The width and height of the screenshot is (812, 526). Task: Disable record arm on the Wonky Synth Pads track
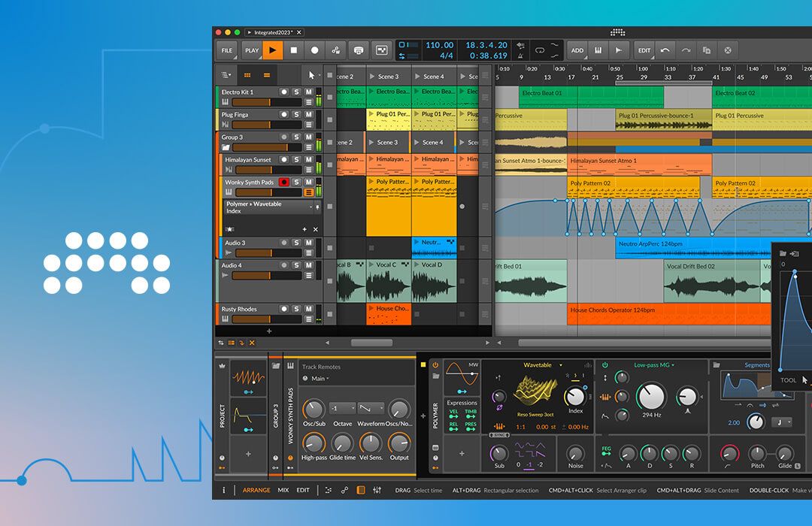click(x=283, y=182)
